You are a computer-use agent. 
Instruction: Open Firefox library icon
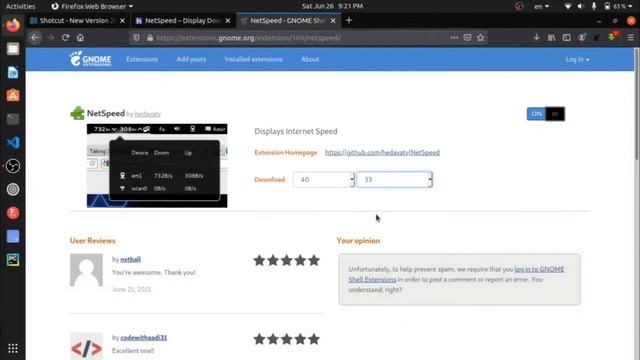(x=551, y=38)
